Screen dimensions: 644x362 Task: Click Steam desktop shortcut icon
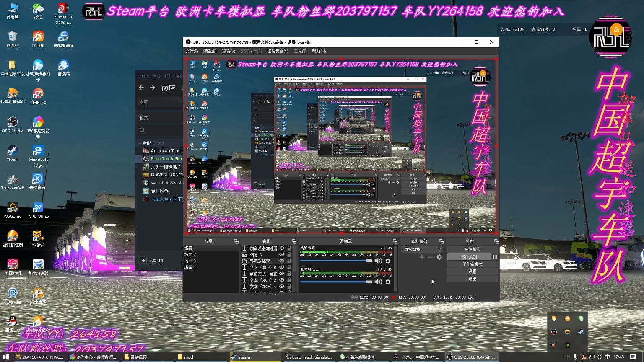tap(12, 153)
